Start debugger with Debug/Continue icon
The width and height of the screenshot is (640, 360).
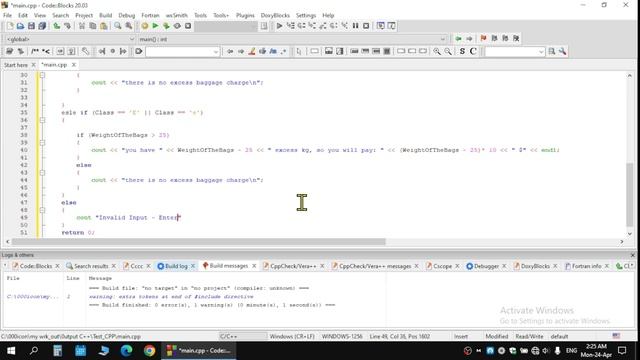pos(279,26)
